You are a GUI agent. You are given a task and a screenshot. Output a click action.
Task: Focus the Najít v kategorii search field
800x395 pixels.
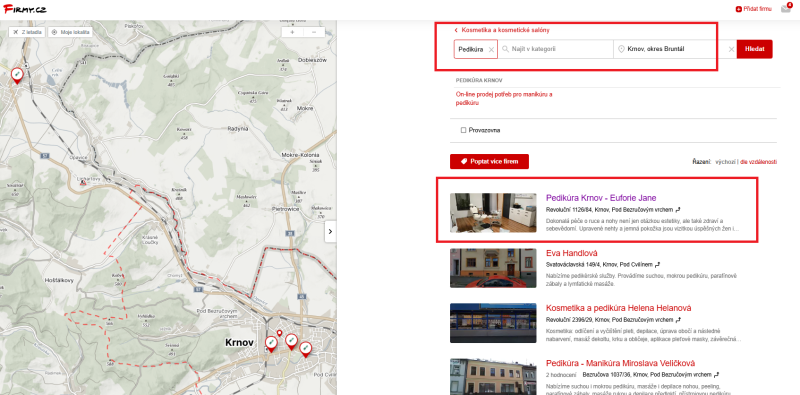(556, 49)
